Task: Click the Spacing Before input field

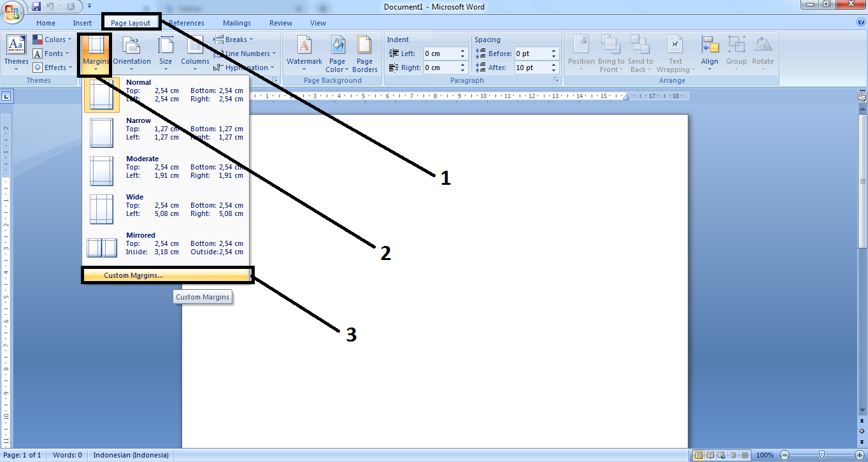Action: (532, 54)
